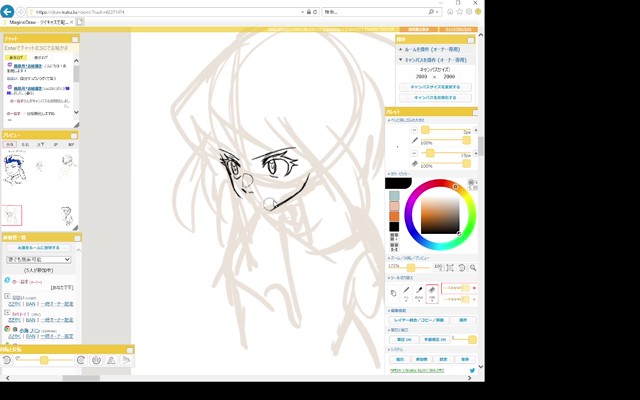Select the eyedropper tool
The image size is (640, 400).
[419, 293]
